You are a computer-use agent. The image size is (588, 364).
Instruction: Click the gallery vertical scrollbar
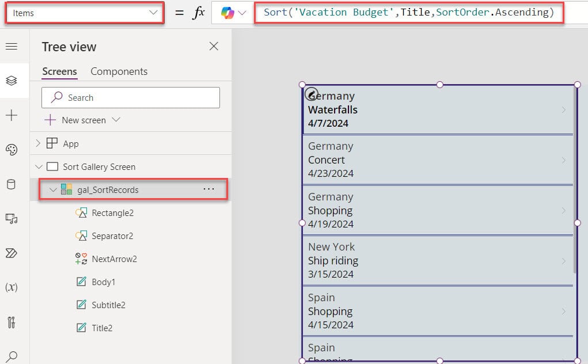click(x=574, y=180)
